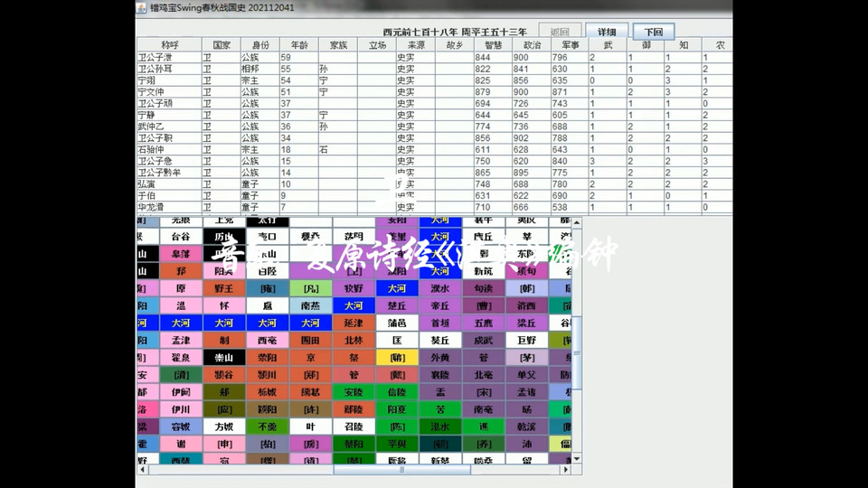This screenshot has width=868, height=488.
Task: Click the map's horizontal scrollbar thumb
Action: (x=401, y=470)
